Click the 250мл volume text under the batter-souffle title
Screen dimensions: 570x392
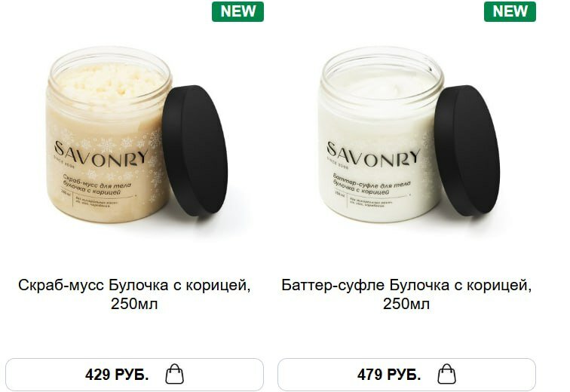click(x=406, y=304)
